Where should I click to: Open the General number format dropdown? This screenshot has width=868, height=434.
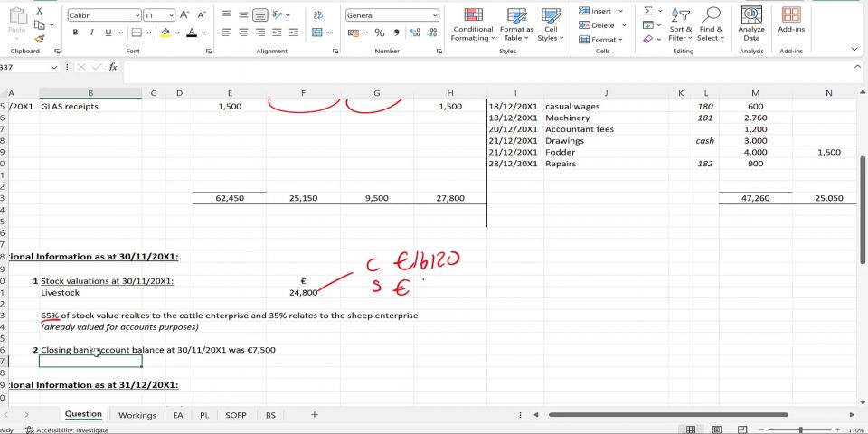(x=435, y=15)
